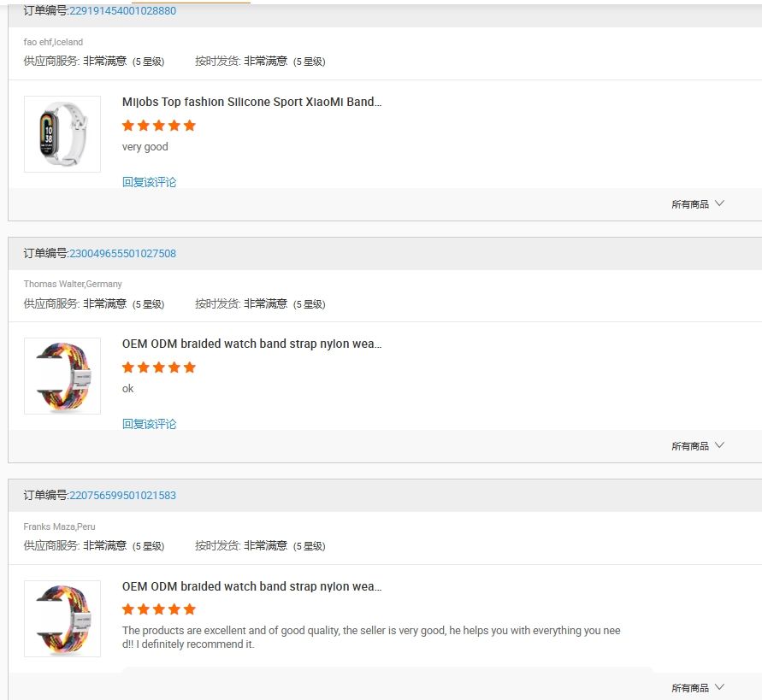Reply to the "very good" review
Image resolution: width=762 pixels, height=700 pixels.
149,182
